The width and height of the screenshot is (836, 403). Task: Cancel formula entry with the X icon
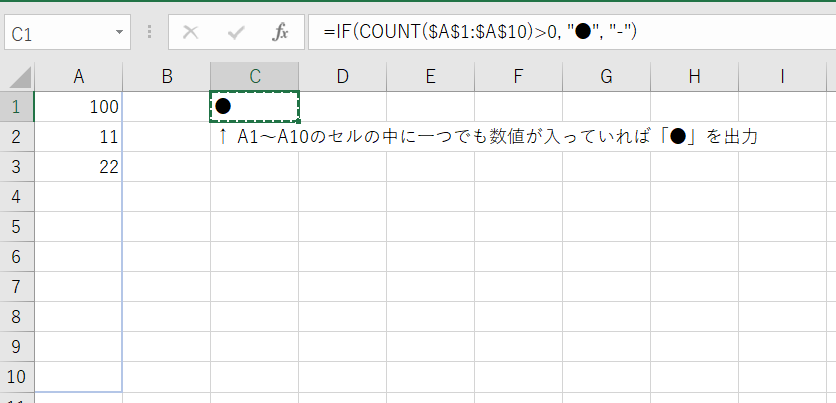click(x=190, y=33)
